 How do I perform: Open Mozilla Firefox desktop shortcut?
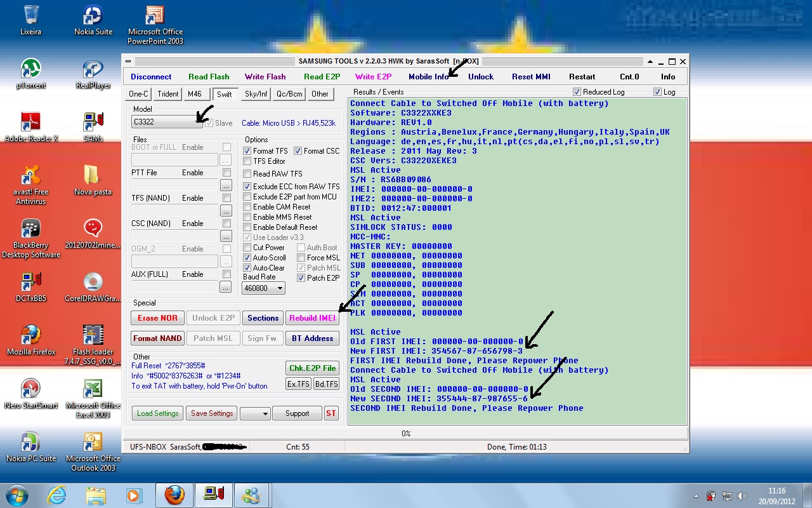pos(30,340)
